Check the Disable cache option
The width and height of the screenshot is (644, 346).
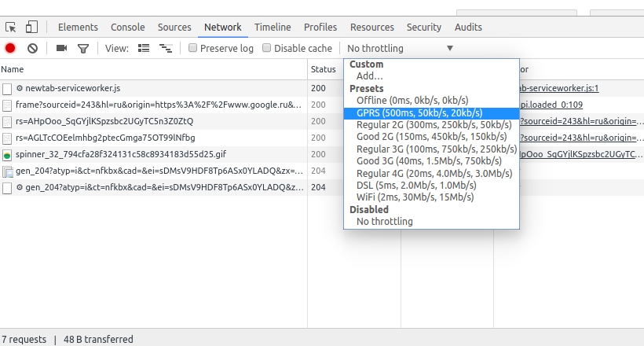tap(266, 48)
